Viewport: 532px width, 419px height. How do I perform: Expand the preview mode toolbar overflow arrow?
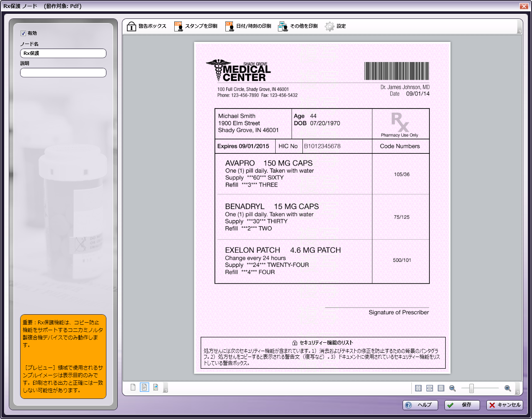coord(165,388)
